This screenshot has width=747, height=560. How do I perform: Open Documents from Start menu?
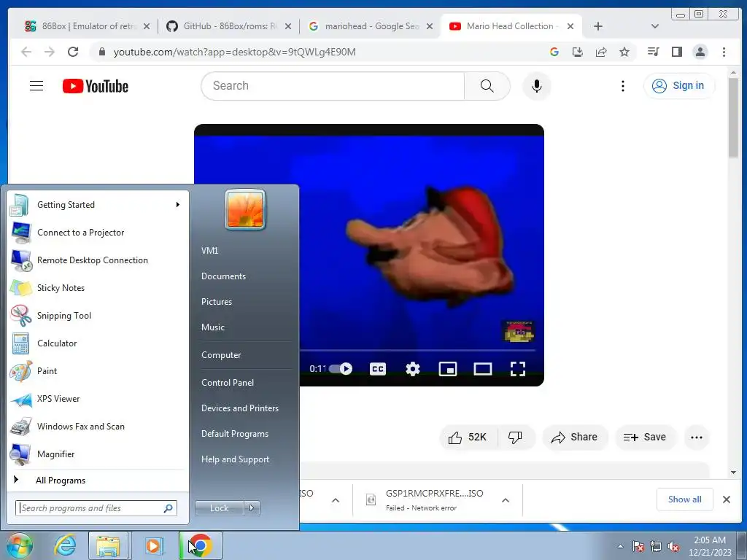pyautogui.click(x=223, y=276)
